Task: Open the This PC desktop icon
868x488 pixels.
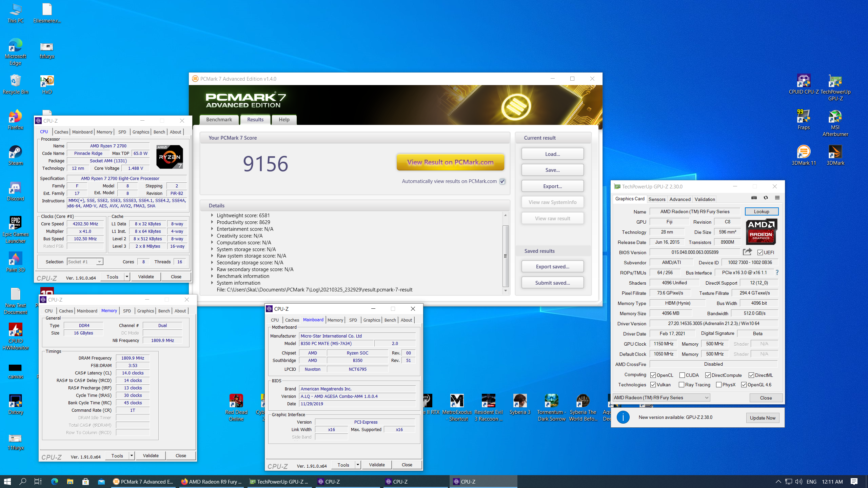Action: [x=16, y=14]
